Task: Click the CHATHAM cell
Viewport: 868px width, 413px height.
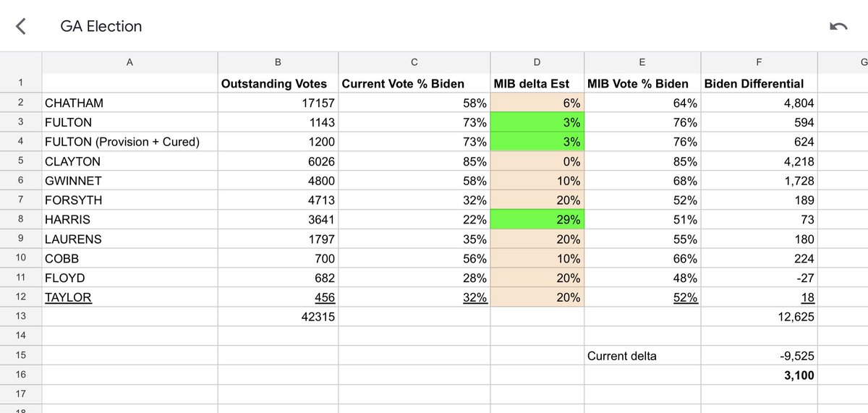Action: pyautogui.click(x=130, y=103)
